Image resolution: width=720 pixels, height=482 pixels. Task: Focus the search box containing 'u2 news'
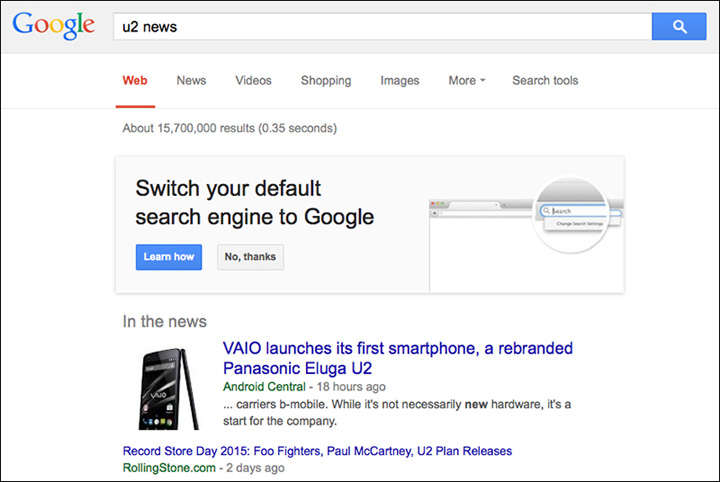pos(380,27)
